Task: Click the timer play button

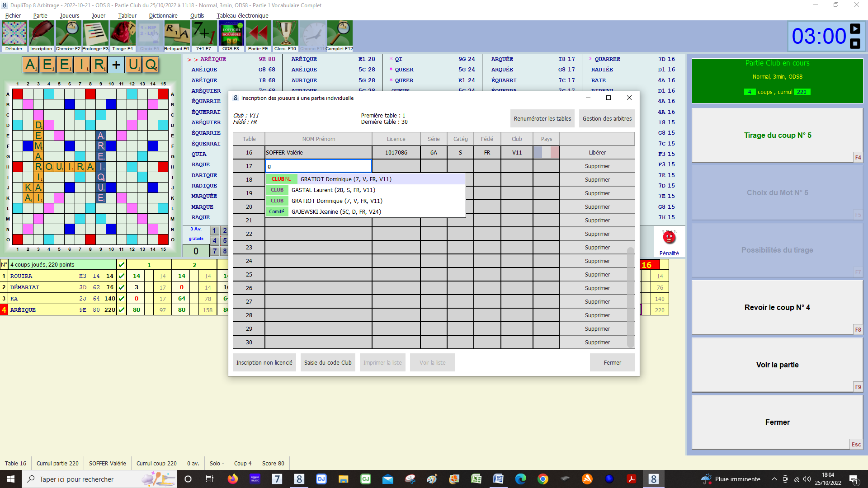Action: (855, 29)
